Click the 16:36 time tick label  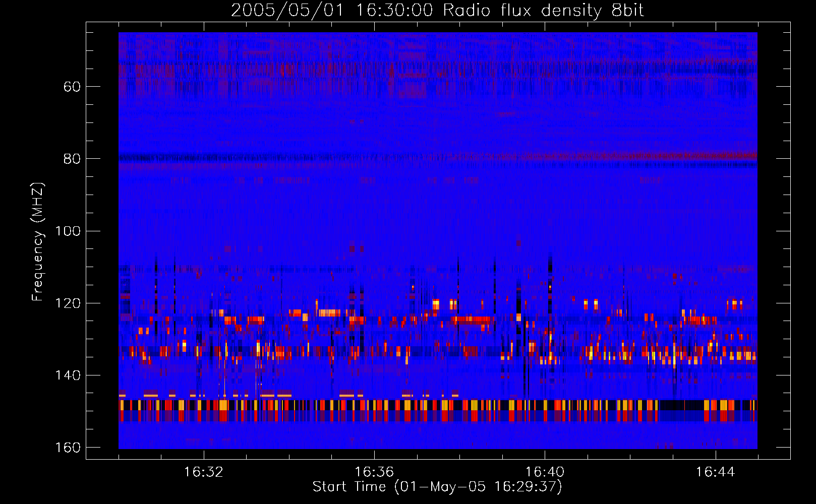click(374, 472)
